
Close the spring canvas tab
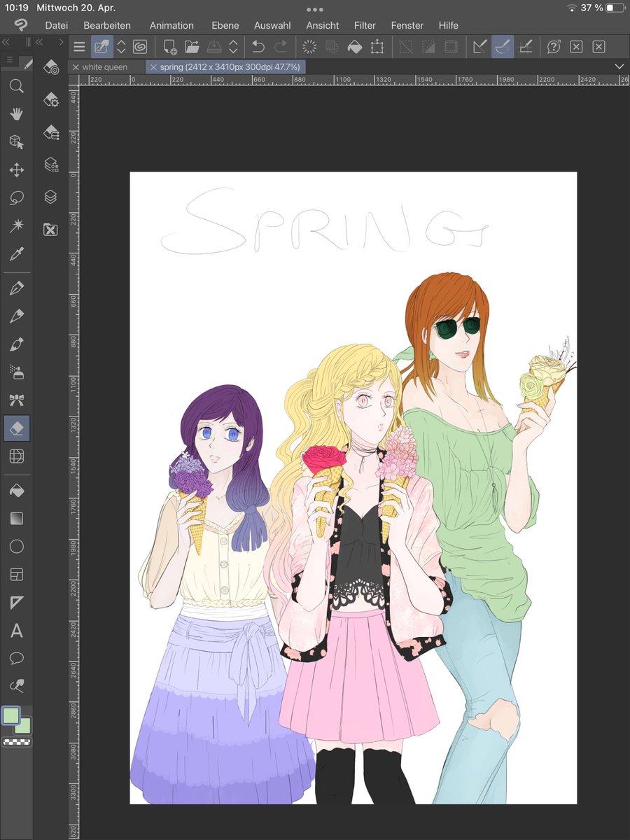(153, 66)
